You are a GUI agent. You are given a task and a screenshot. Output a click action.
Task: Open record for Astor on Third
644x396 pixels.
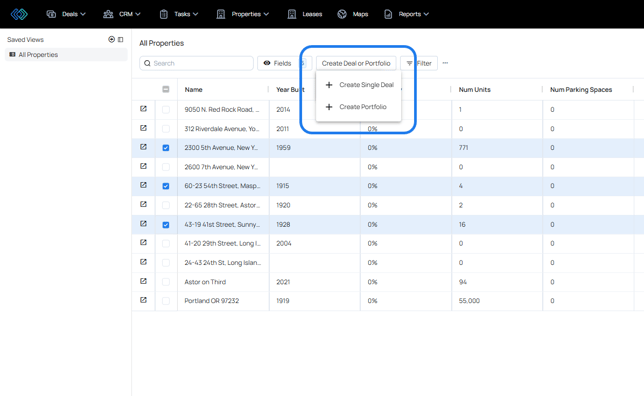coord(143,281)
